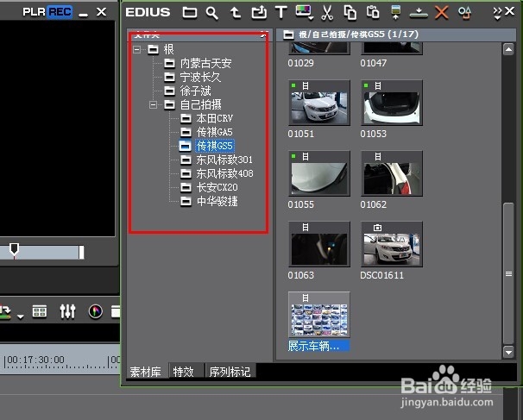Toggle the insert/overwrite mode icon

point(6,311)
